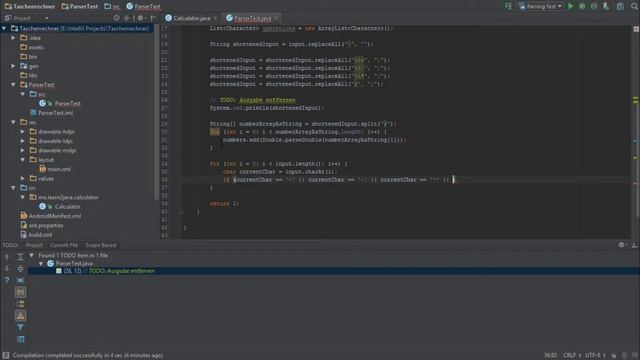Open the Scope Based TODO tab
640x360 pixels.
pos(100,245)
